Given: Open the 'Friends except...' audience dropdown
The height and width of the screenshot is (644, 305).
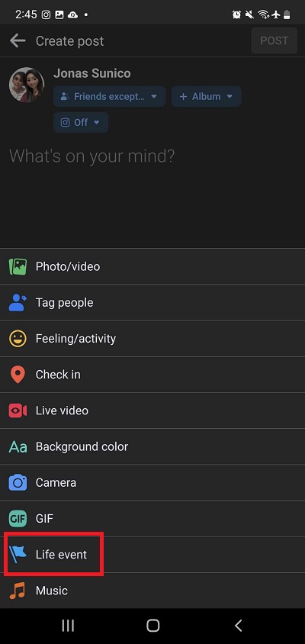Looking at the screenshot, I should tap(109, 96).
